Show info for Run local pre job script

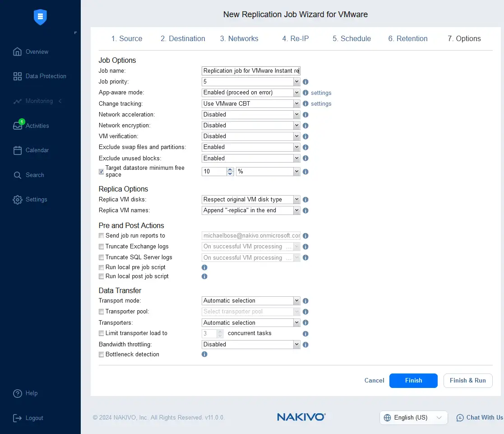click(x=204, y=267)
